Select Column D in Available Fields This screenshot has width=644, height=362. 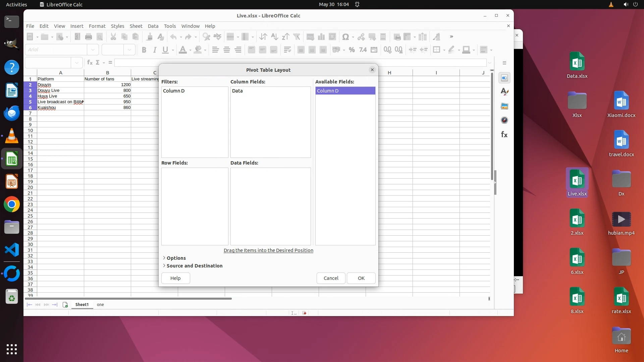345,91
